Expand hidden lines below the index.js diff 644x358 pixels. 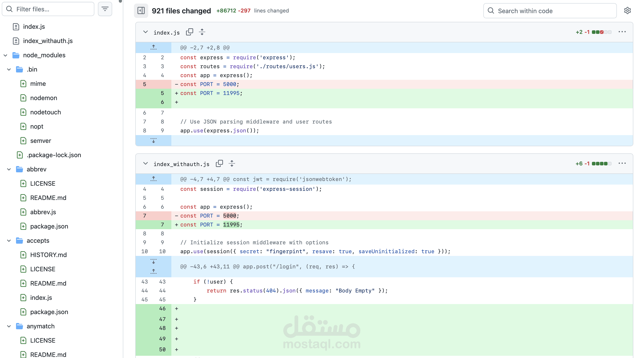(153, 140)
